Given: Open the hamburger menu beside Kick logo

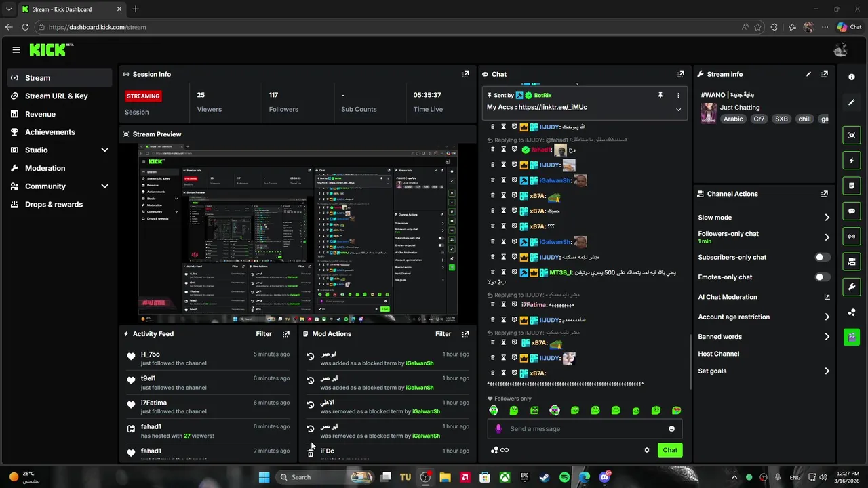Looking at the screenshot, I should pos(16,49).
